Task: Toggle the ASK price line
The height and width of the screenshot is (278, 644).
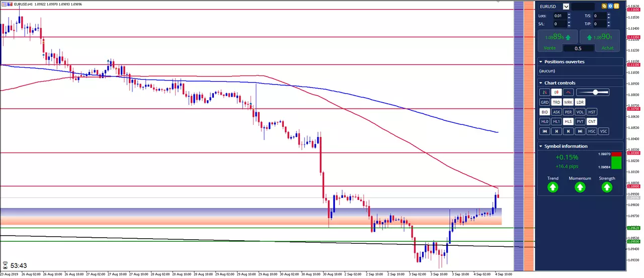Action: pos(556,112)
